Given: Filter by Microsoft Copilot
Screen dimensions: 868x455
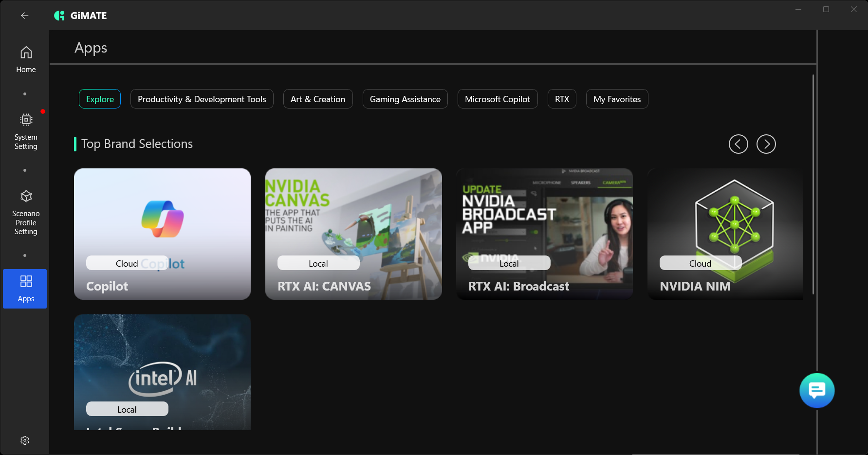Looking at the screenshot, I should pos(498,99).
